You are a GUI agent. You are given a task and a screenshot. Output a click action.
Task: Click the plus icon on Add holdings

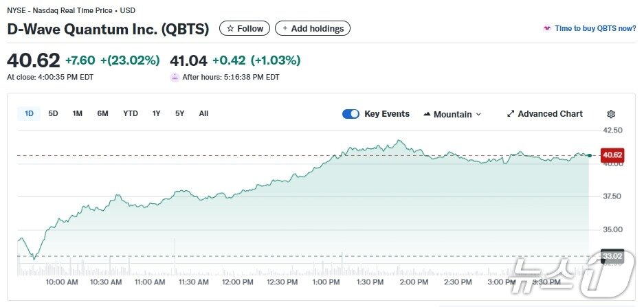[x=285, y=29]
